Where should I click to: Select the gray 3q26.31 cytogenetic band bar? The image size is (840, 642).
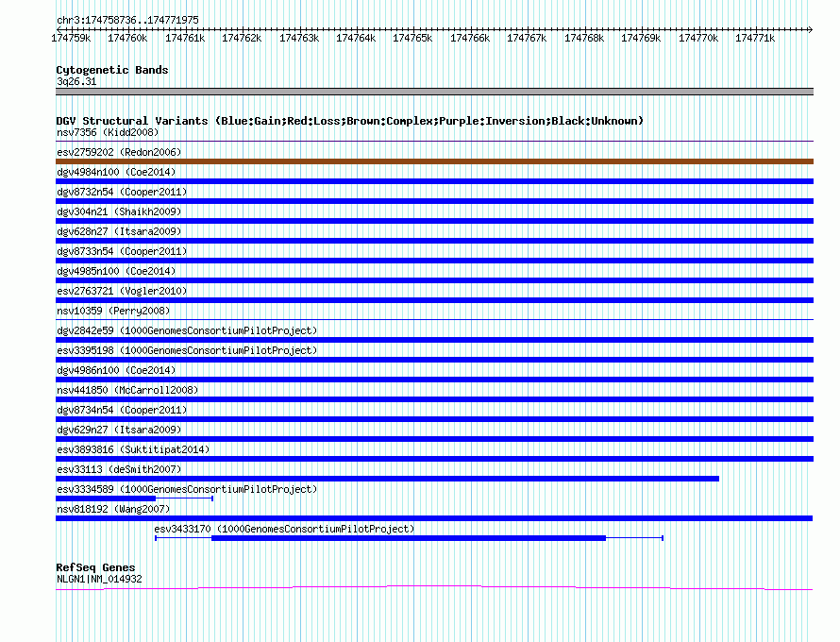coord(434,92)
